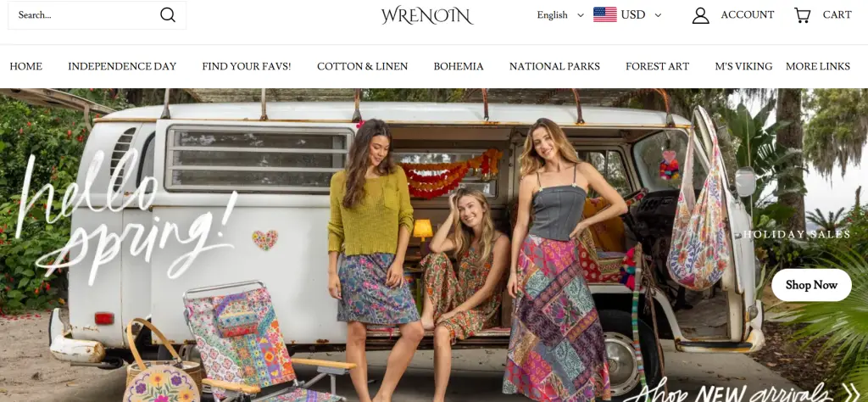Image resolution: width=868 pixels, height=402 pixels.
Task: Go to the HOME menu item
Action: point(26,66)
